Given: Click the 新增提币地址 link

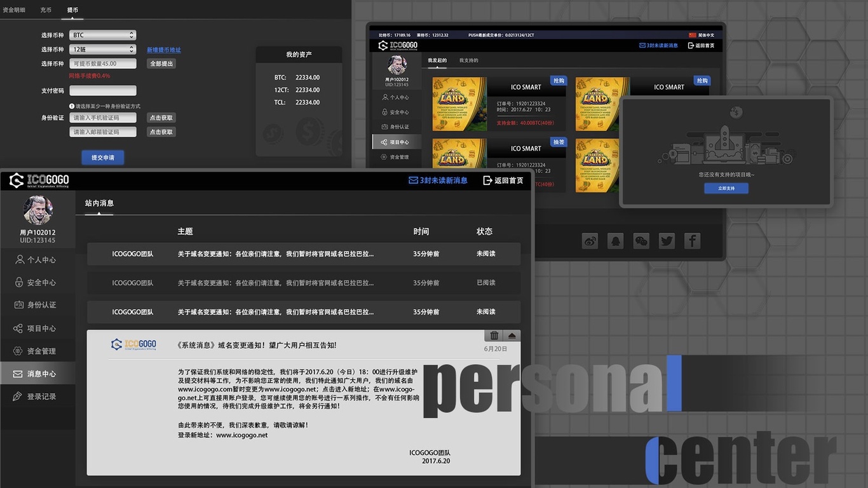Looking at the screenshot, I should pyautogui.click(x=164, y=50).
